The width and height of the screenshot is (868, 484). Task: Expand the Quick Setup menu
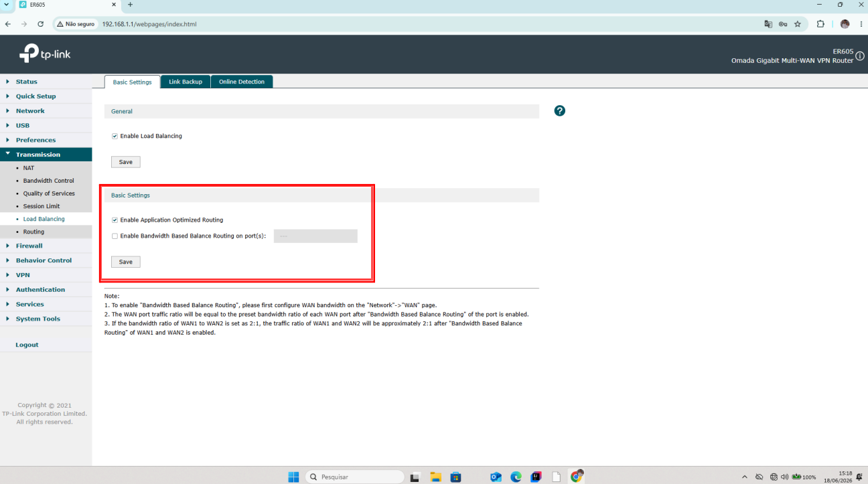point(46,96)
